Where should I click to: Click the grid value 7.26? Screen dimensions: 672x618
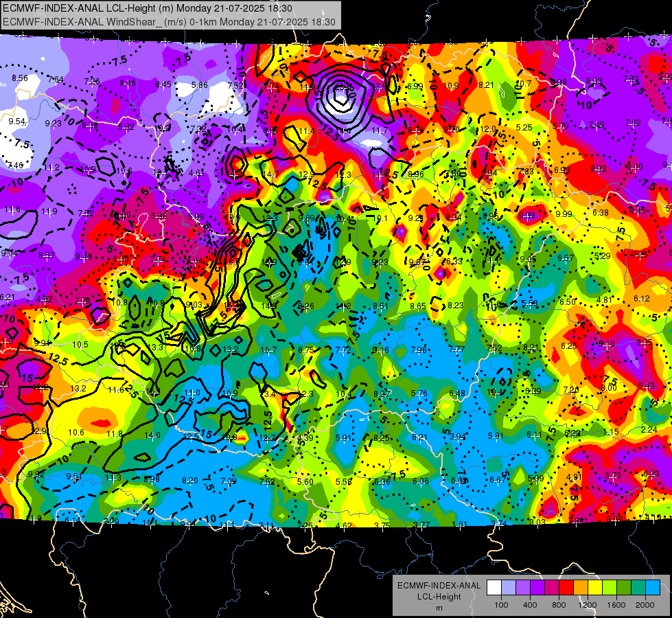tap(92, 81)
